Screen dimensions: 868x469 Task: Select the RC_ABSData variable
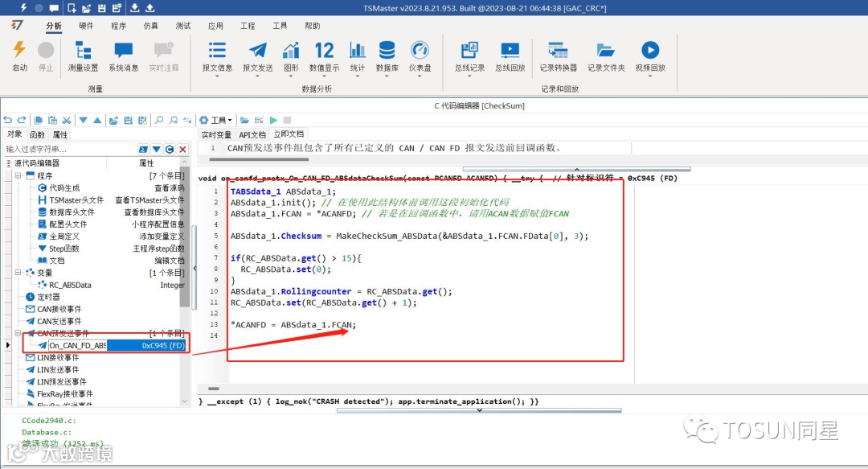pyautogui.click(x=70, y=285)
